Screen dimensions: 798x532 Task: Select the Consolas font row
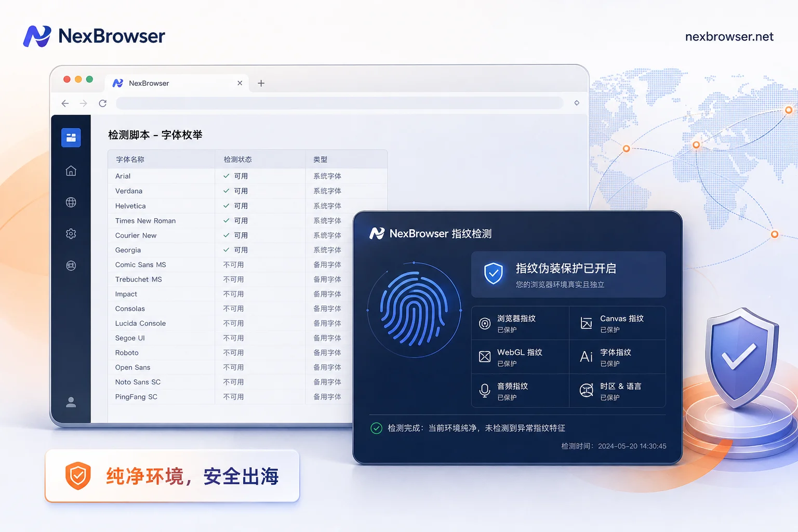pos(231,309)
